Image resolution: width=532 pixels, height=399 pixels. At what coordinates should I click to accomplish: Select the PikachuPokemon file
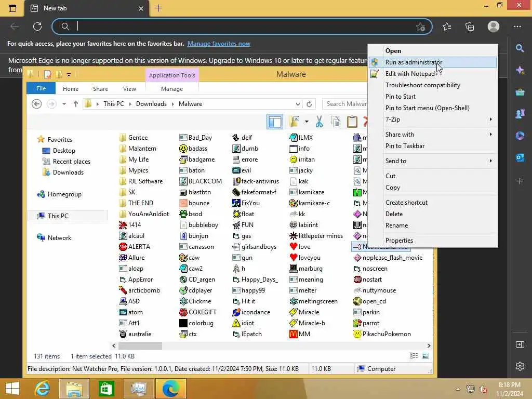click(x=382, y=334)
